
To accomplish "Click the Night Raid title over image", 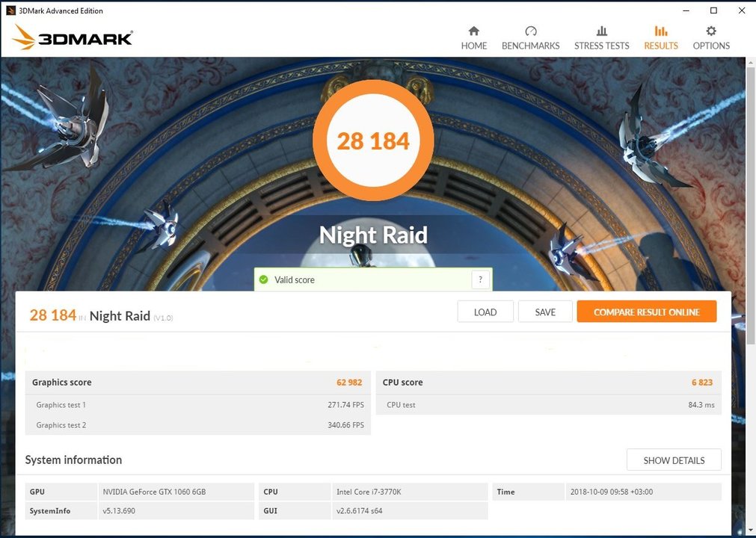I will pos(373,235).
